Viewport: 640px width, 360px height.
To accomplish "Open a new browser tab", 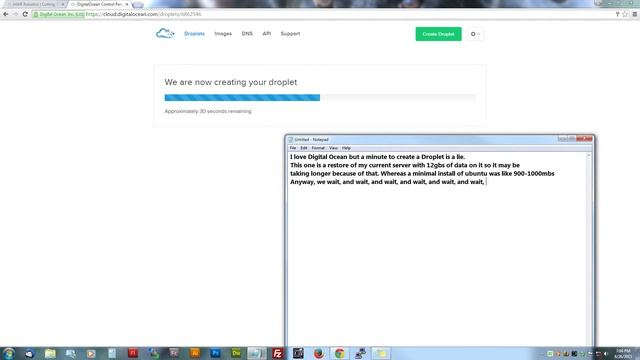I will [x=138, y=4].
